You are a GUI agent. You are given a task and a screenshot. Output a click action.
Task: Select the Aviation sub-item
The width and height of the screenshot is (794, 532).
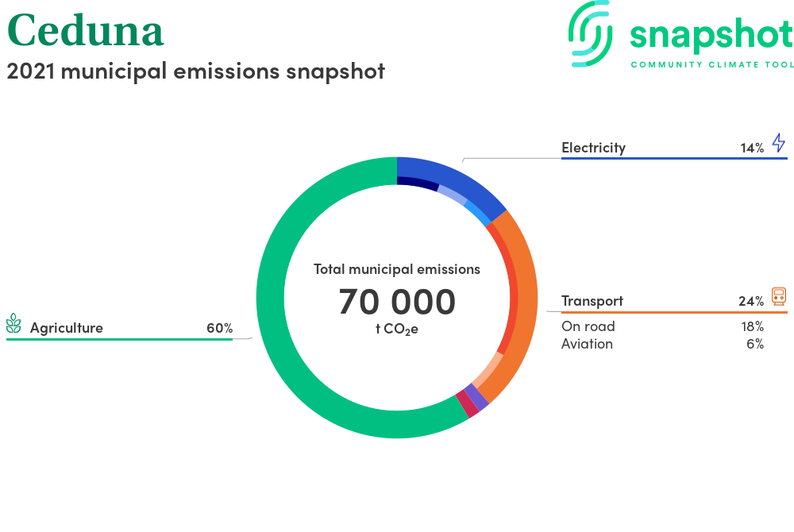[587, 344]
